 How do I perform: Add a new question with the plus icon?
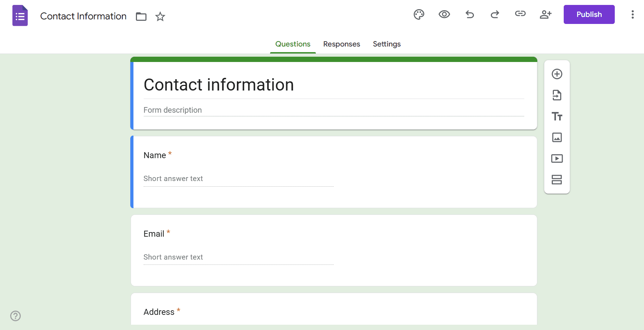[557, 74]
